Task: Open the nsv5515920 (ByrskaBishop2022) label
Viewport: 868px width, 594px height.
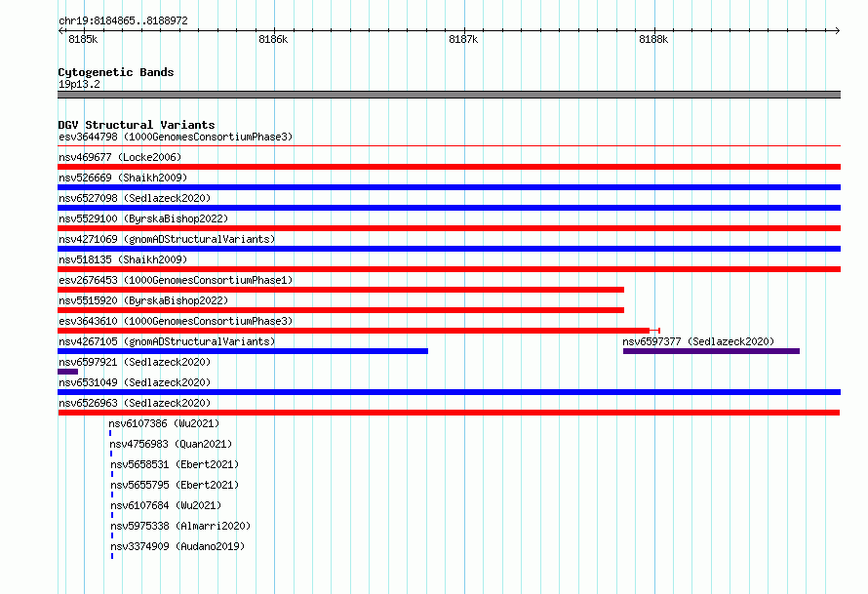Action: click(143, 300)
